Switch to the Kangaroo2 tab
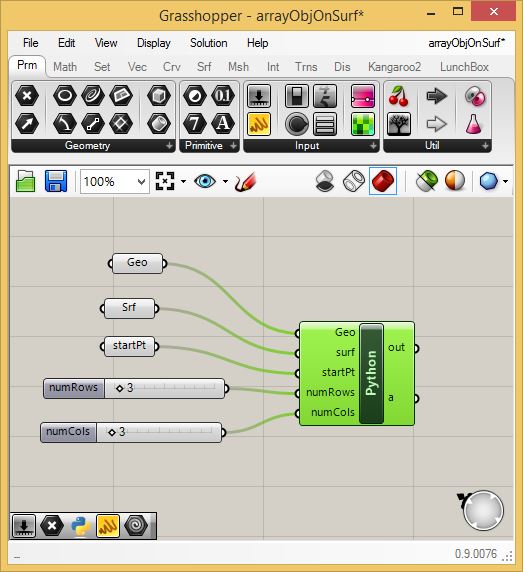523x572 pixels. [394, 67]
